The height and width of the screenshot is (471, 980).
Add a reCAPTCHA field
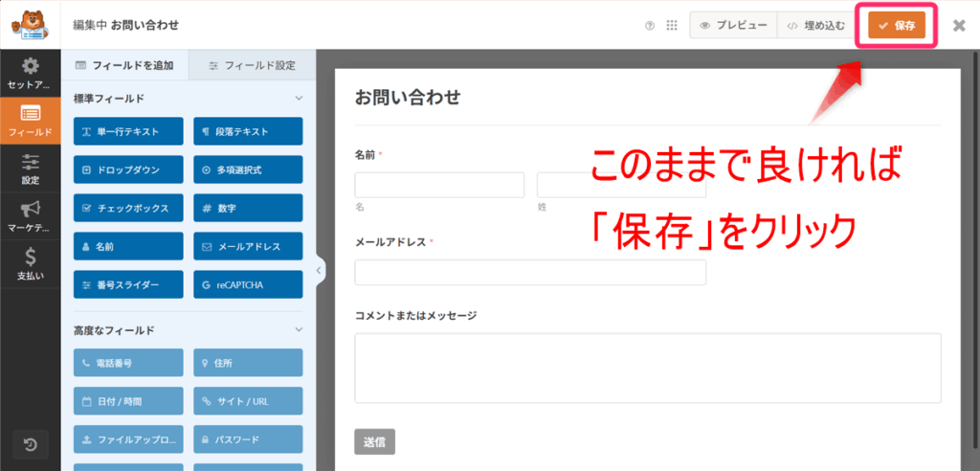pos(248,284)
